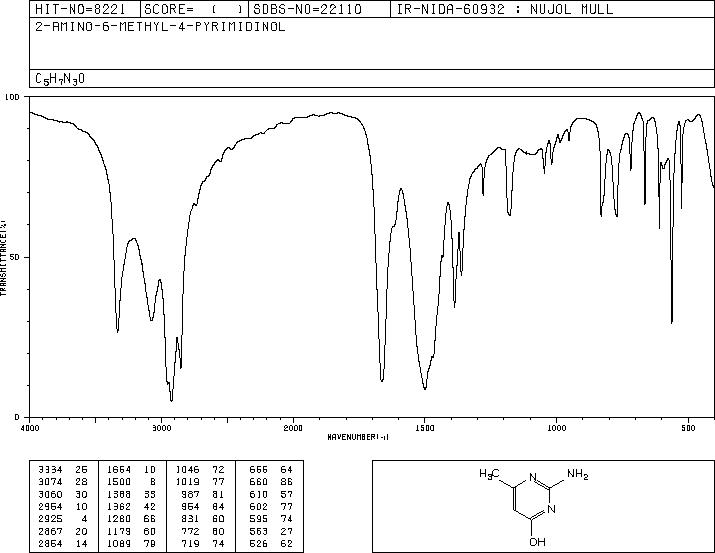Click the 1500 x-axis tick label
The width and height of the screenshot is (715, 553).
pyautogui.click(x=425, y=428)
